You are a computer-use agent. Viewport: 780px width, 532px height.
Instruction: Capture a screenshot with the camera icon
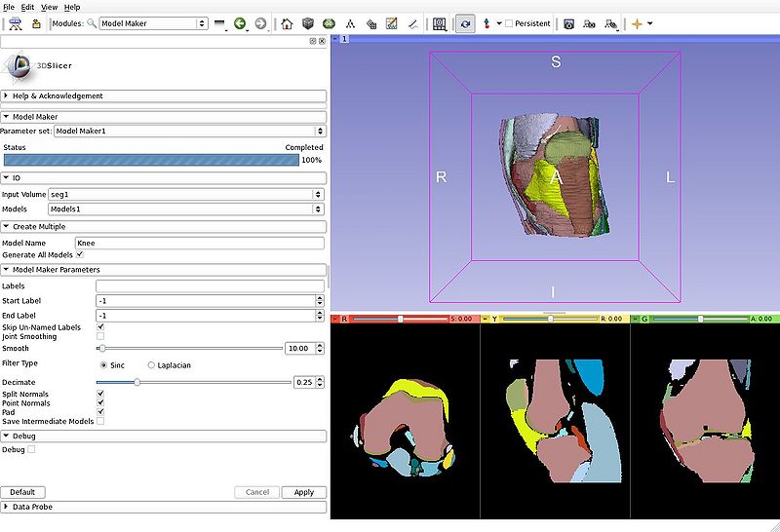point(568,23)
